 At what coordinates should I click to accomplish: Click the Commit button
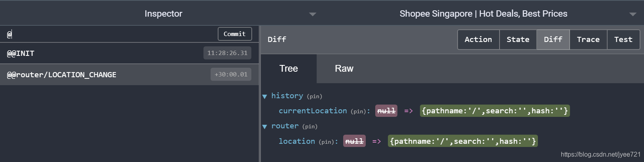[x=235, y=34]
